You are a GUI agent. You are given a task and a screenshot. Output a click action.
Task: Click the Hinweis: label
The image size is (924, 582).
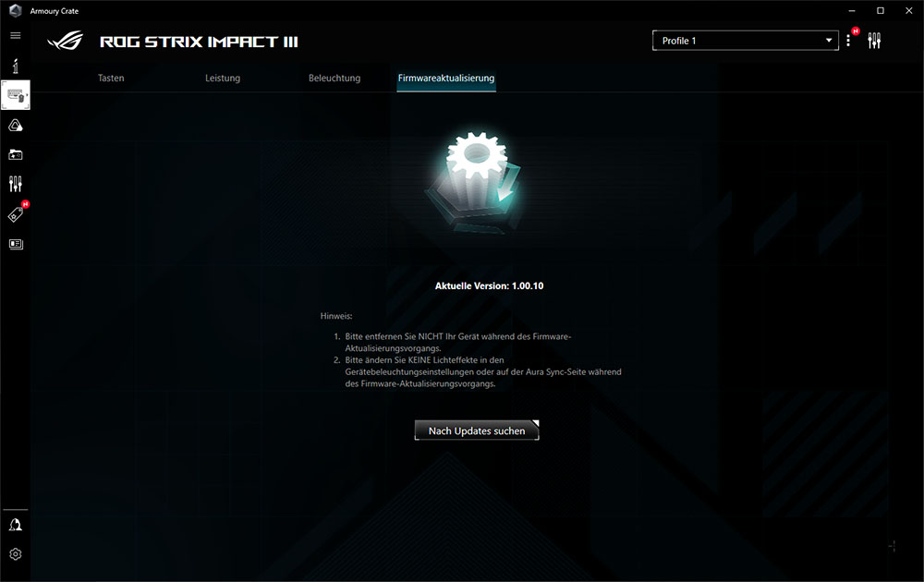point(336,316)
